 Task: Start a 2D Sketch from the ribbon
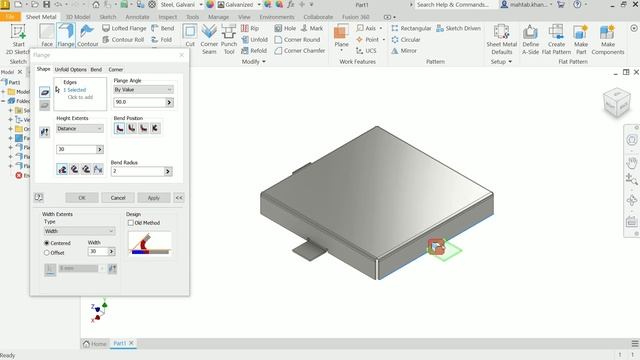[18, 39]
